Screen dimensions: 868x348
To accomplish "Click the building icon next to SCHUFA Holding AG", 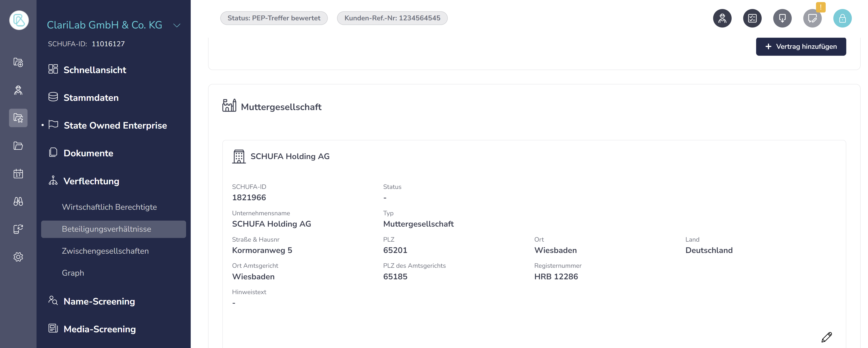I will click(x=239, y=157).
